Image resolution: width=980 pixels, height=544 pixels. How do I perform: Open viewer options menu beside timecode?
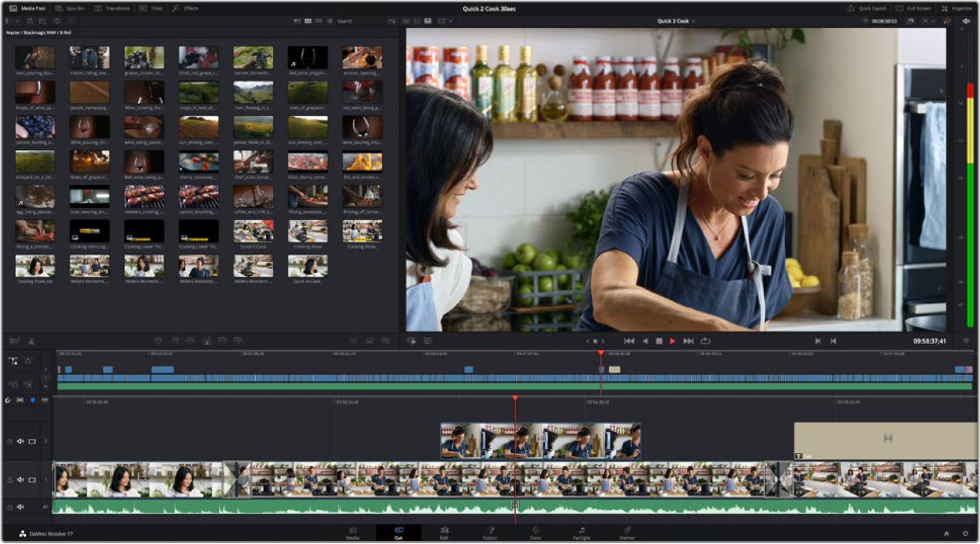pos(966,341)
